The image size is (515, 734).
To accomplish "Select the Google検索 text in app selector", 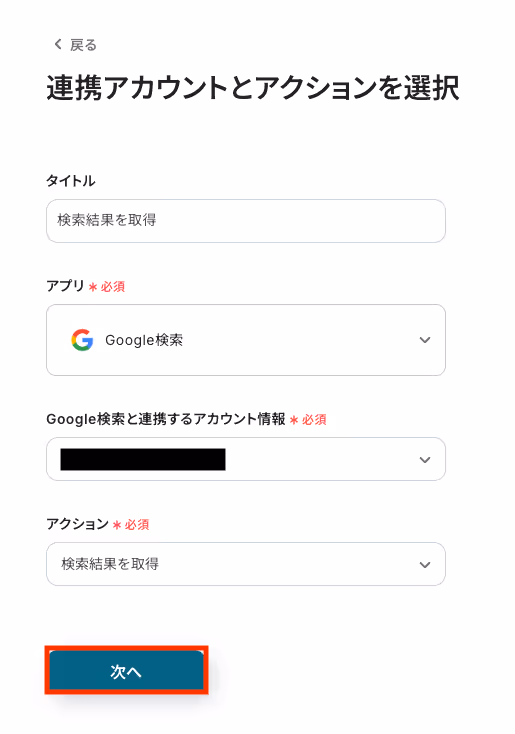I will point(144,340).
